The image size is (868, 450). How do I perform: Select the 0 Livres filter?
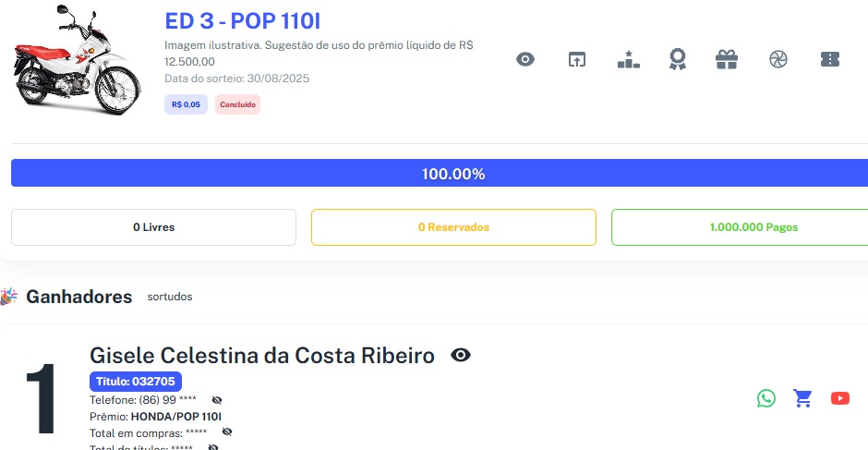tap(153, 227)
